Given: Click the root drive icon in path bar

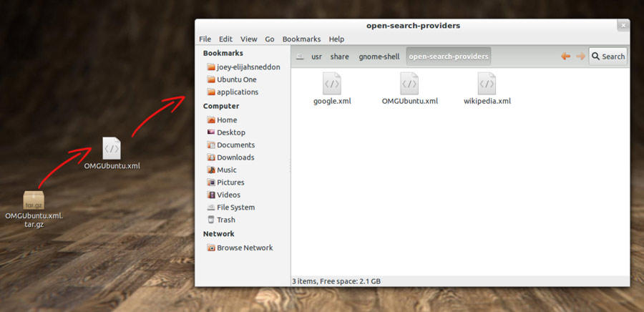Looking at the screenshot, I should coord(300,57).
